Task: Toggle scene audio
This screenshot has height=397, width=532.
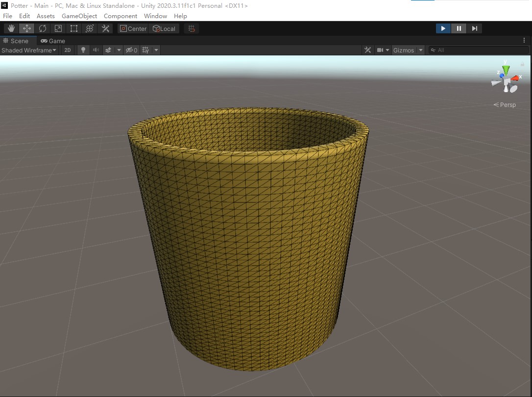Action: pyautogui.click(x=96, y=50)
